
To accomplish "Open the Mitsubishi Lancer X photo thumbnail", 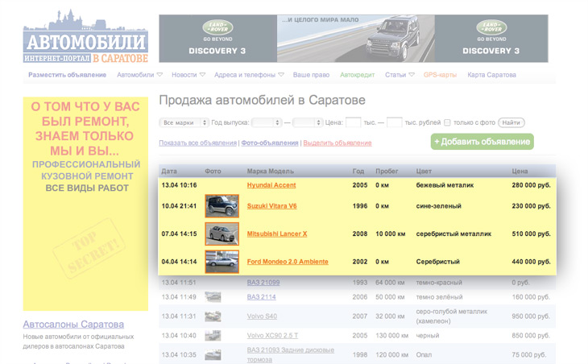I will tap(222, 234).
